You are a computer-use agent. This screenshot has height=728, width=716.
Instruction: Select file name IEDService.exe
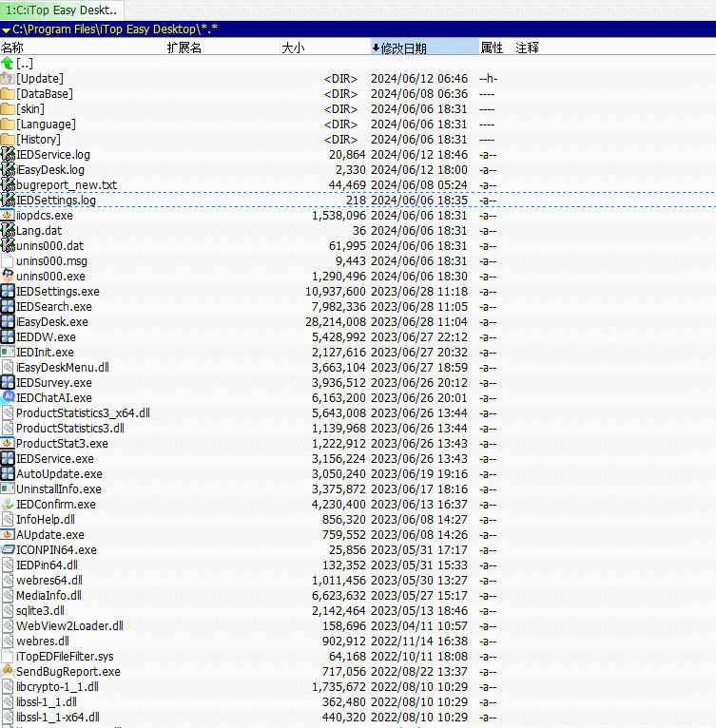point(55,459)
